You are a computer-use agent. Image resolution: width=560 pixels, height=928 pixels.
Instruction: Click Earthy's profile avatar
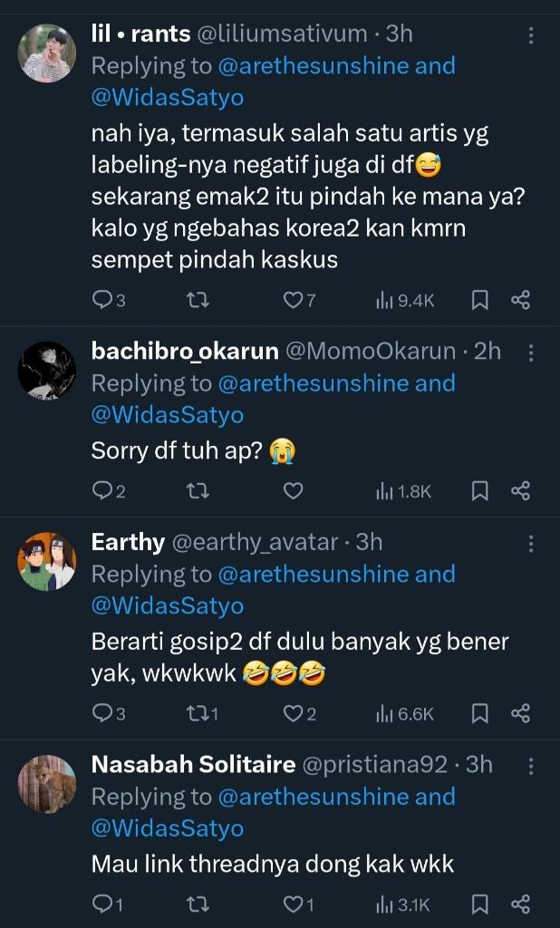(x=45, y=557)
